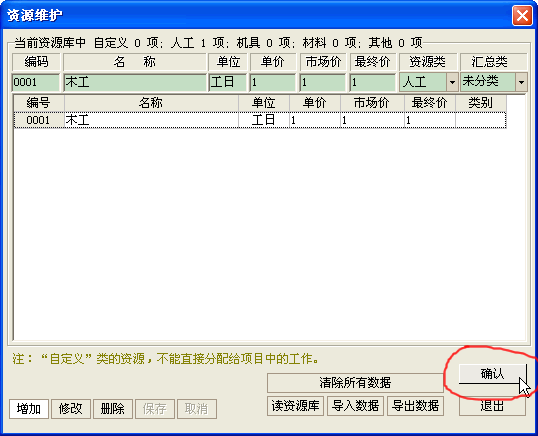Open the 资源类 dropdown arrow
The height and width of the screenshot is (436, 538).
click(x=452, y=82)
